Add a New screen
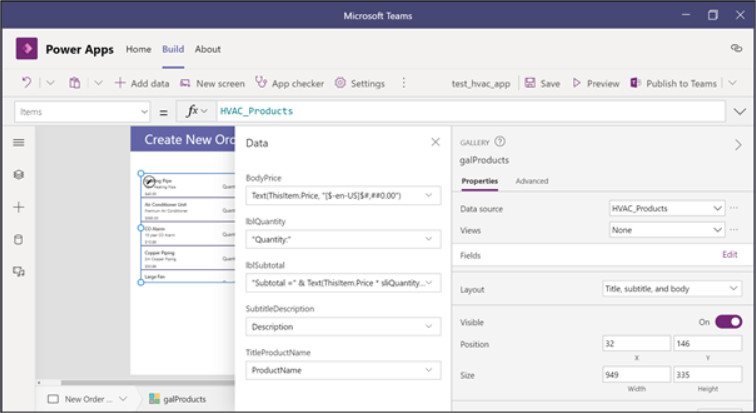This screenshot has height=413, width=756. coord(212,83)
